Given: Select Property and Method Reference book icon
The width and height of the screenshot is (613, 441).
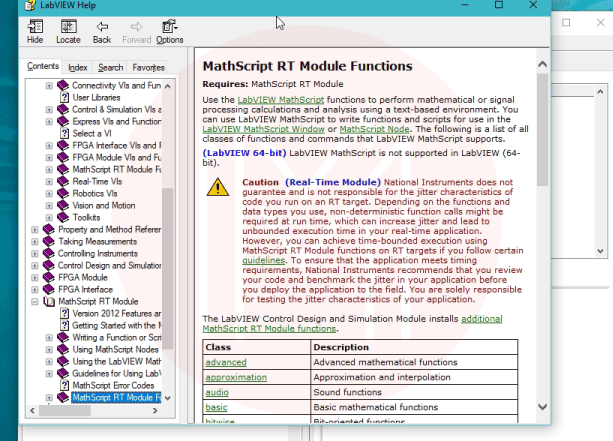Looking at the screenshot, I should (x=49, y=229).
